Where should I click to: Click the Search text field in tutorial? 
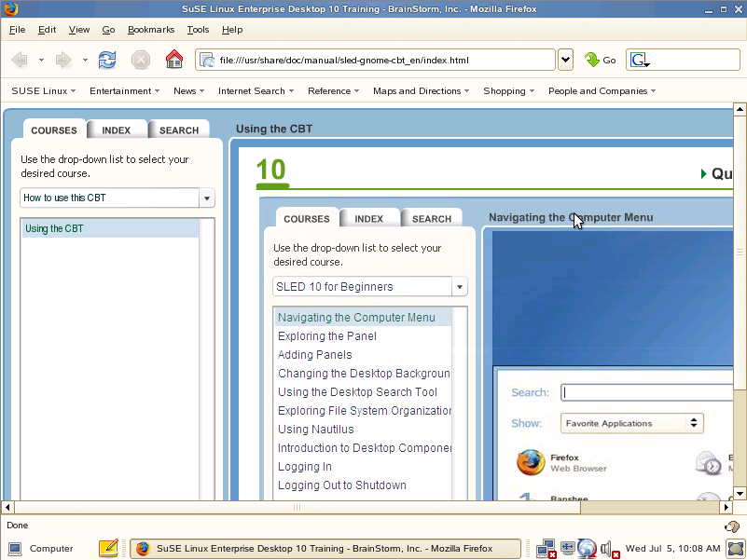click(646, 392)
